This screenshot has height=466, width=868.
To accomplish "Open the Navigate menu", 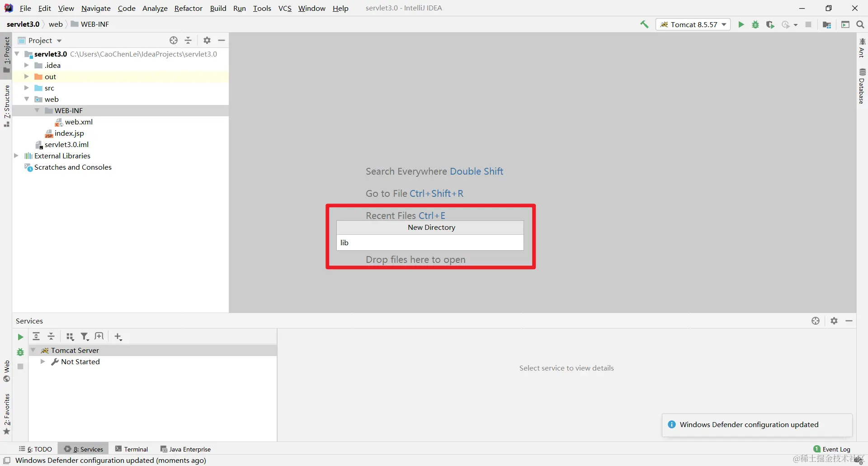I will tap(96, 8).
